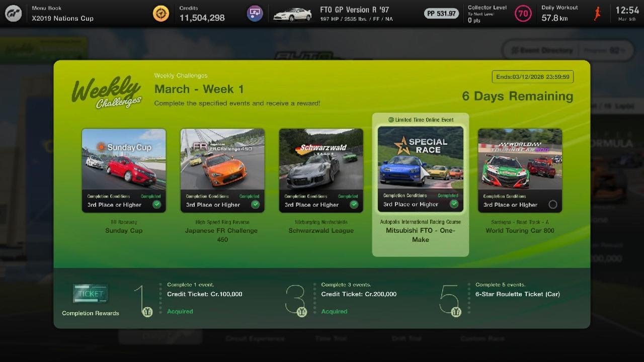Screen dimensions: 644x362
Task: Click World Touring Car 800 title text
Action: 520,231
